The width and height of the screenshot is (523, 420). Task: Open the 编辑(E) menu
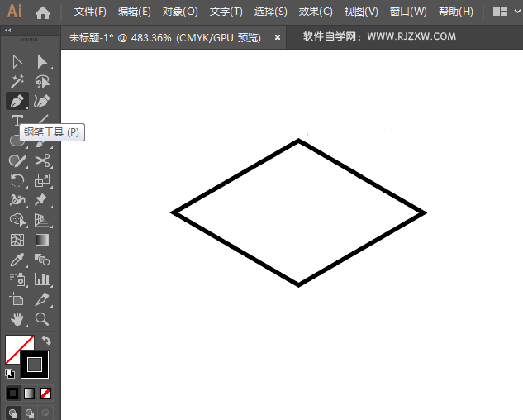(135, 12)
